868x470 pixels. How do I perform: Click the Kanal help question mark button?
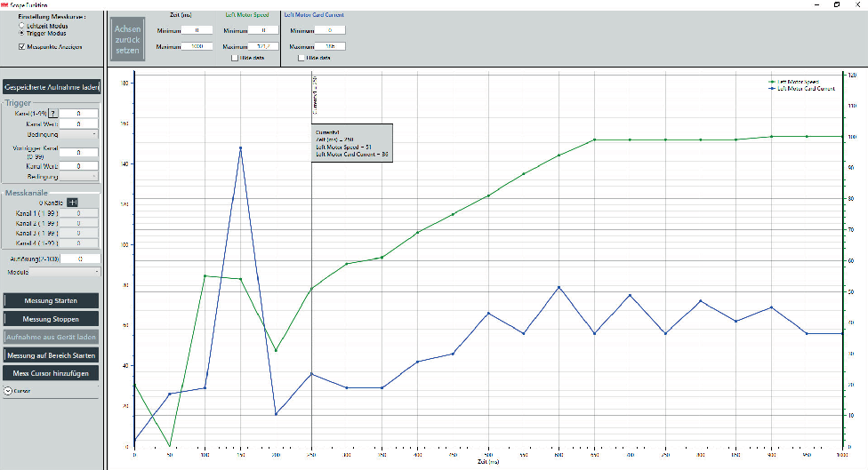[52, 114]
